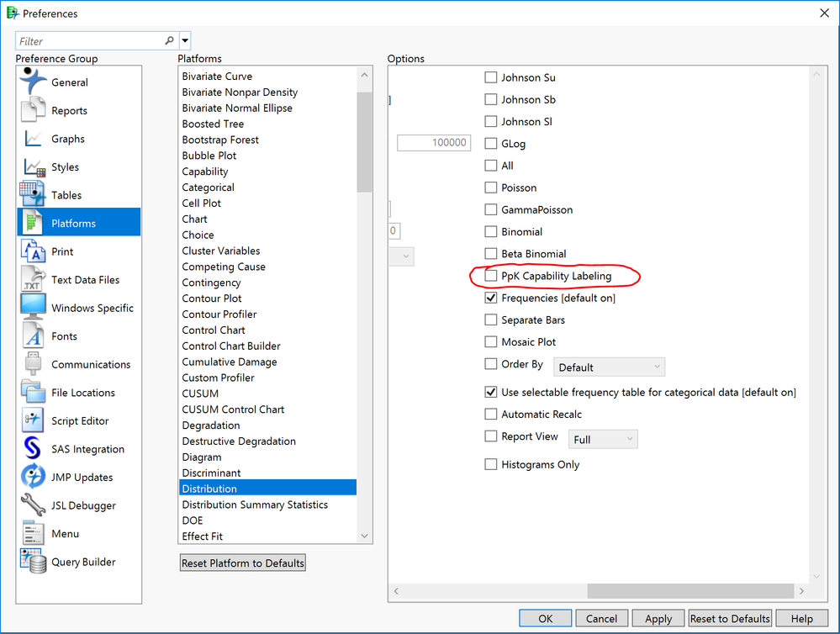The image size is (840, 634).
Task: Enable the Poisson fit checkbox
Action: click(491, 187)
